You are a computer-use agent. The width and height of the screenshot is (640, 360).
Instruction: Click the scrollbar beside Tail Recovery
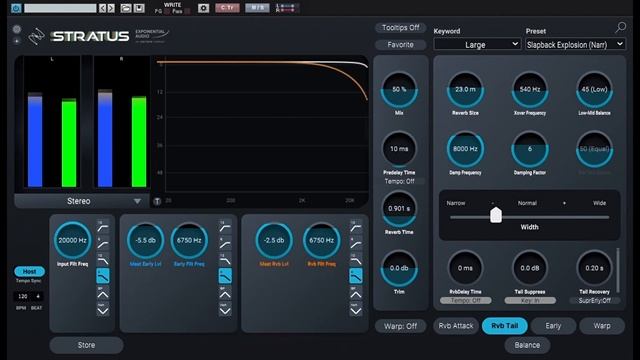tap(618, 270)
